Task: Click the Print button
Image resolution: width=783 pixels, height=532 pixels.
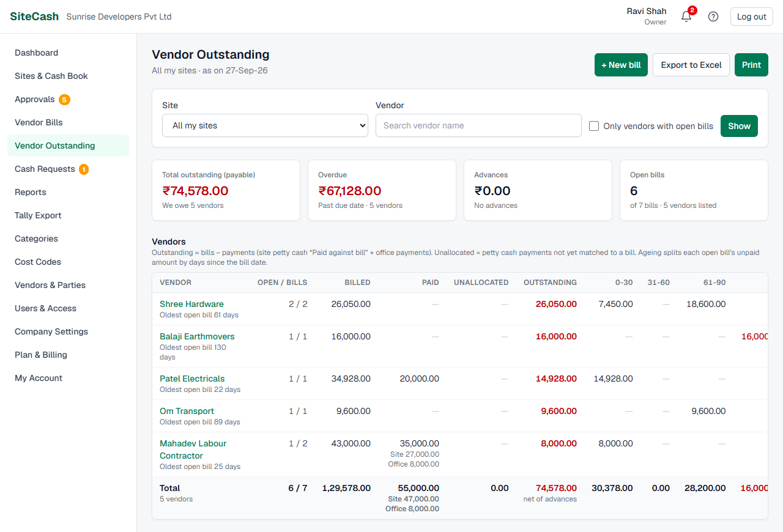Action: point(751,65)
